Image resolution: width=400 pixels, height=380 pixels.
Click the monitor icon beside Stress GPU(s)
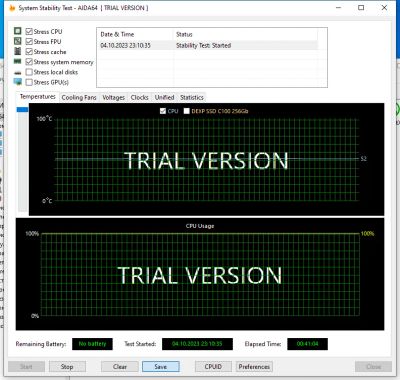pos(18,82)
